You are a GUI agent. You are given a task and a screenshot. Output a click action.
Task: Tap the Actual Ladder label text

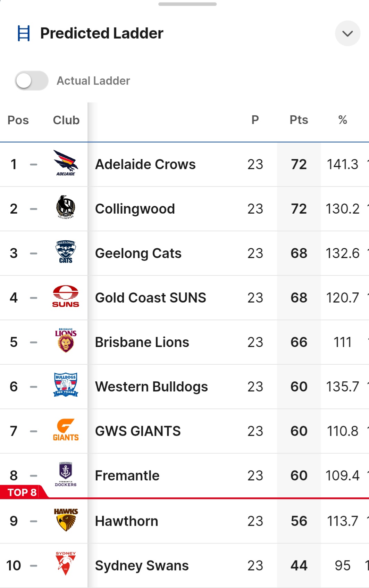pos(93,81)
